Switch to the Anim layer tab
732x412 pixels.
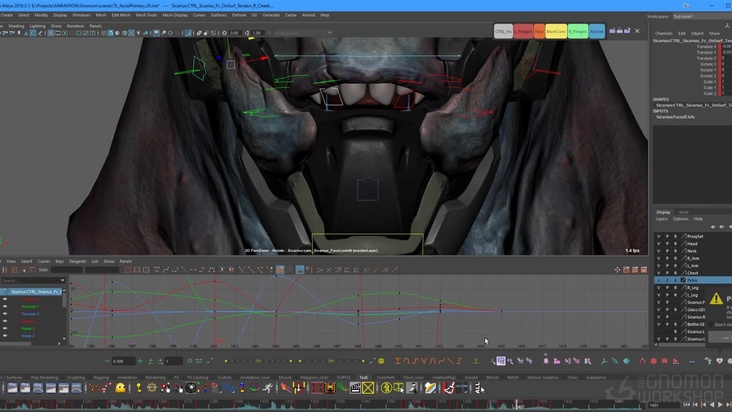point(683,212)
